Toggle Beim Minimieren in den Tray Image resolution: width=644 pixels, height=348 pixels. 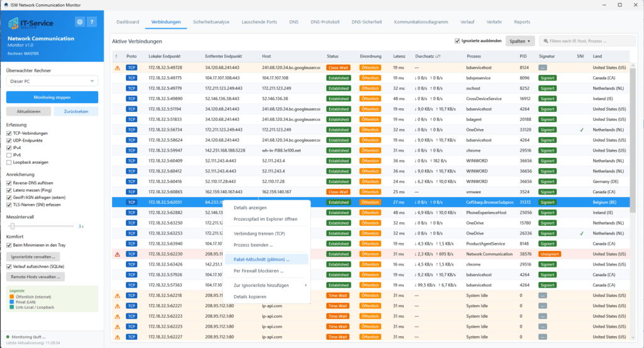pos(9,245)
